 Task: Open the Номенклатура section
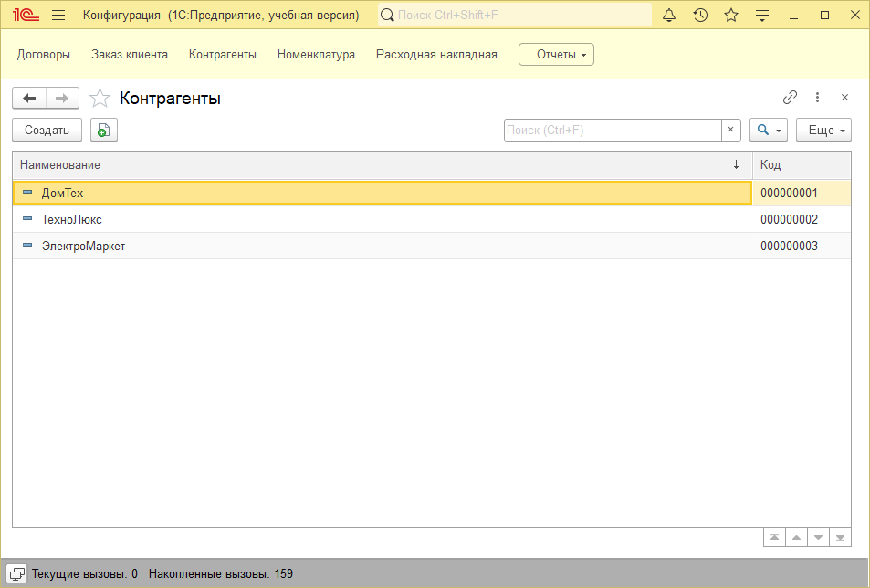point(316,55)
